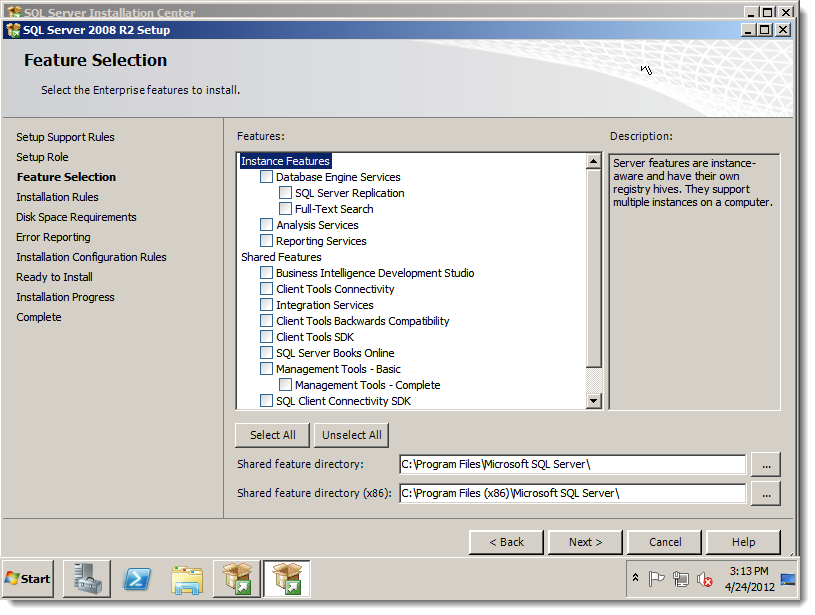Click features list scroll up arrow
The height and width of the screenshot is (615, 815).
coord(593,161)
